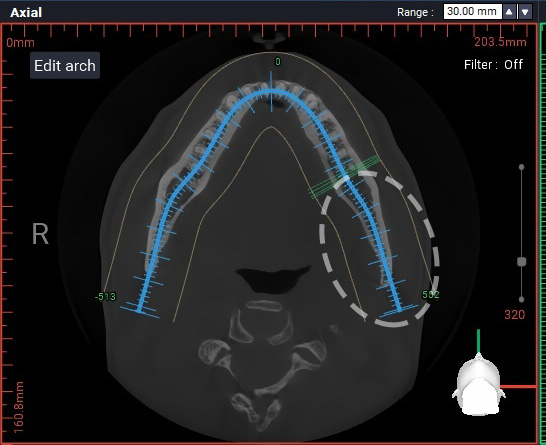
Task: Click the arch center marker labeled 0
Action: pyautogui.click(x=278, y=62)
